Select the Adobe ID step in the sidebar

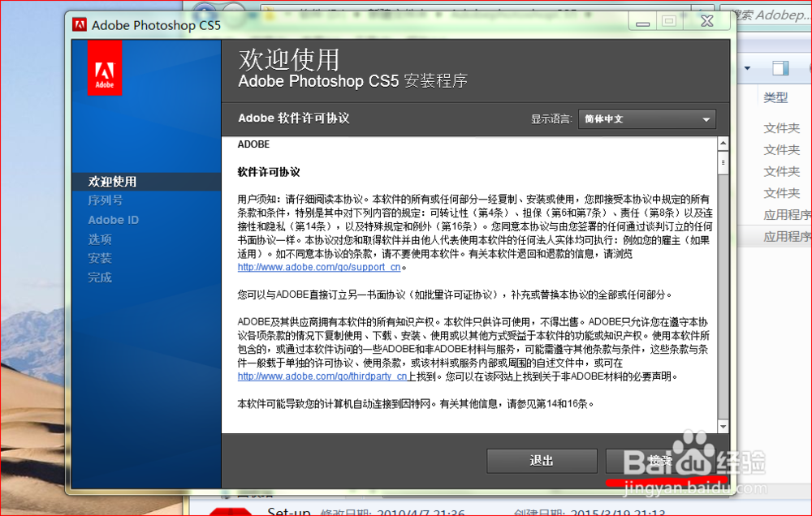click(x=114, y=220)
